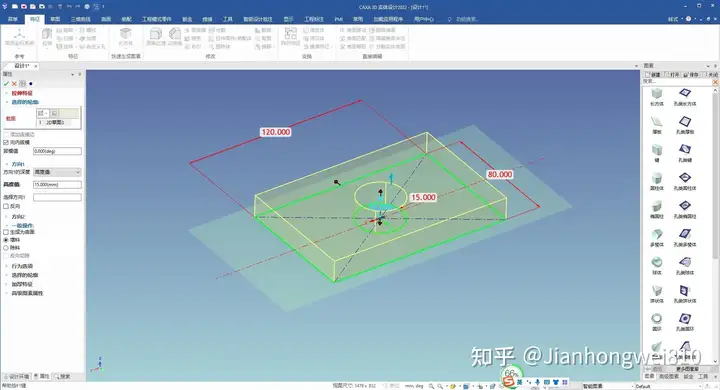Select the 多棱体 prism element
Screen dimensions: 720x390
coord(657,238)
